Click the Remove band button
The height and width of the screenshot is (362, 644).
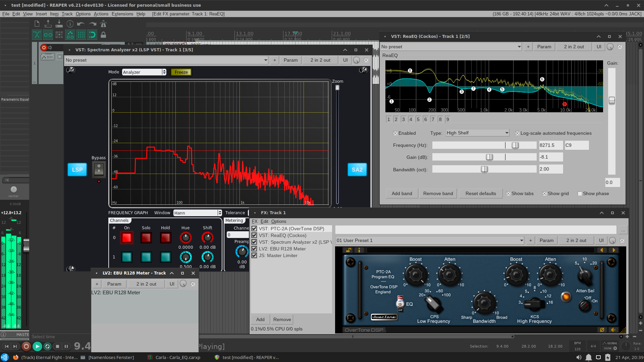click(x=438, y=193)
